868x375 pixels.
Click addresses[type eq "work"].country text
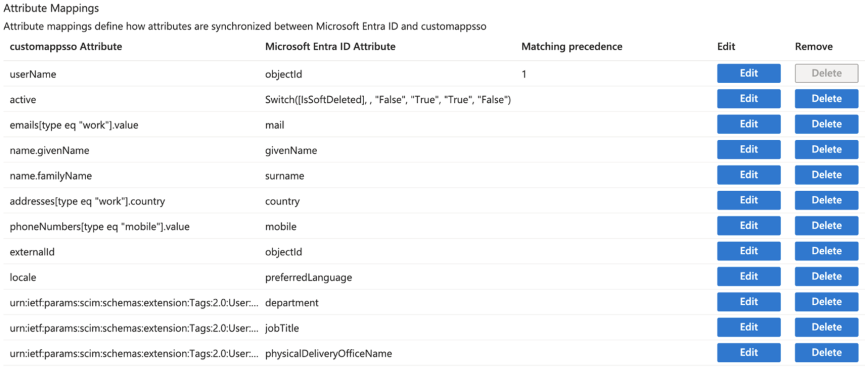click(87, 201)
